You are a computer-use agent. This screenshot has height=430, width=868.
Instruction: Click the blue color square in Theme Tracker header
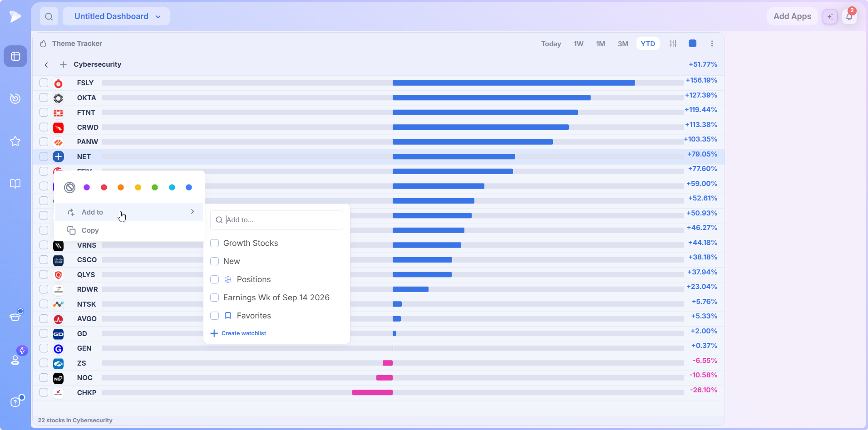point(692,44)
